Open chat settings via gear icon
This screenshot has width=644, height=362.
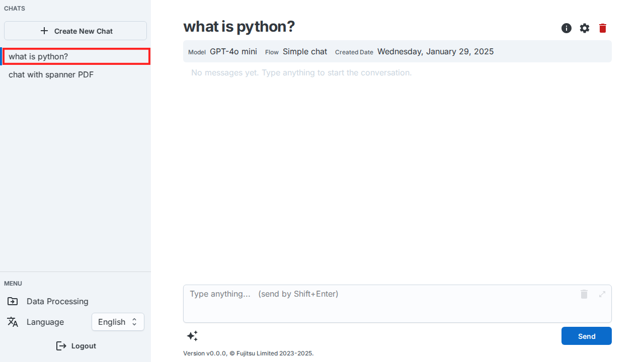pyautogui.click(x=585, y=28)
